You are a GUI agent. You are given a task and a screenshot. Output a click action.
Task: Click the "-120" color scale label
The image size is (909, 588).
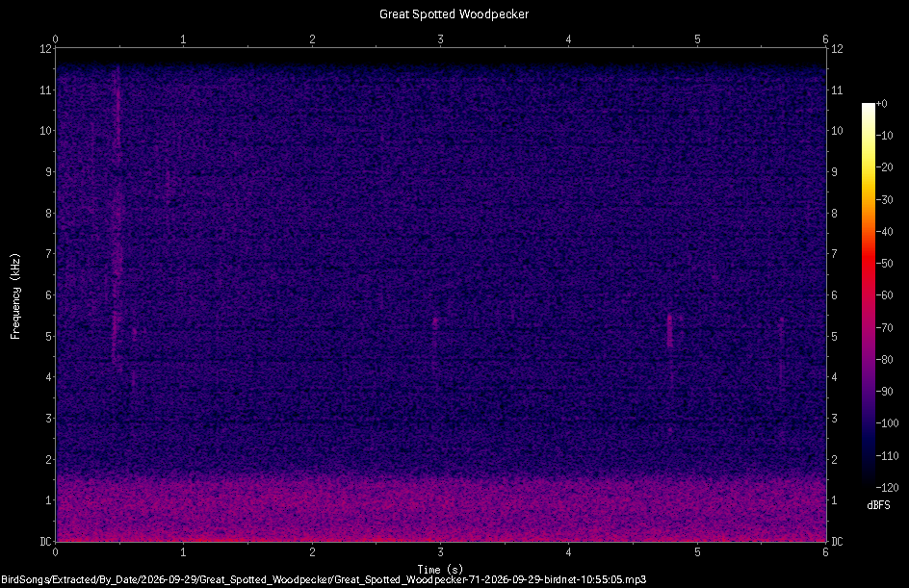887,488
